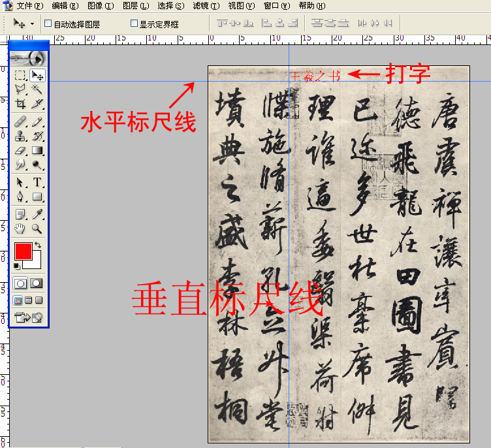Select the Hand tool
The width and height of the screenshot is (491, 448).
tap(20, 229)
